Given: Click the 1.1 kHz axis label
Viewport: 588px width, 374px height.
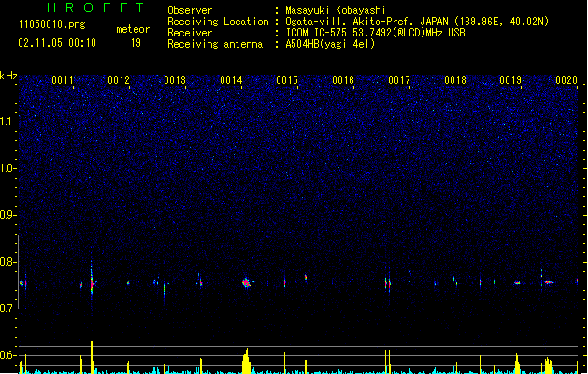Looking at the screenshot, I should click(7, 122).
